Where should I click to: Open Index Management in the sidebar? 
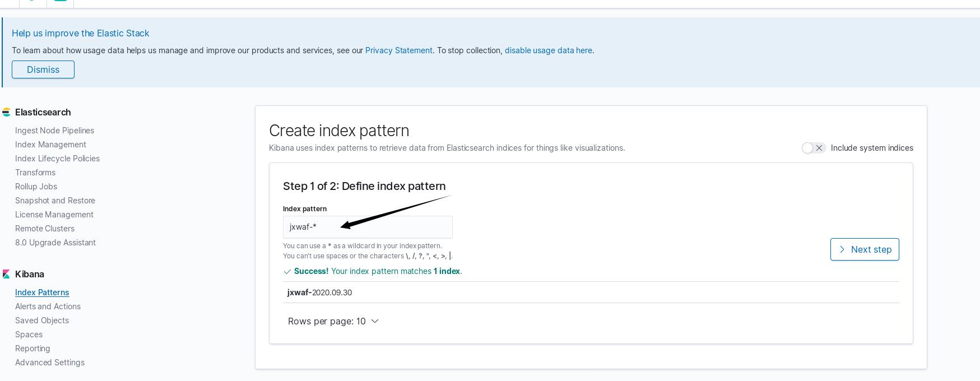click(x=50, y=145)
